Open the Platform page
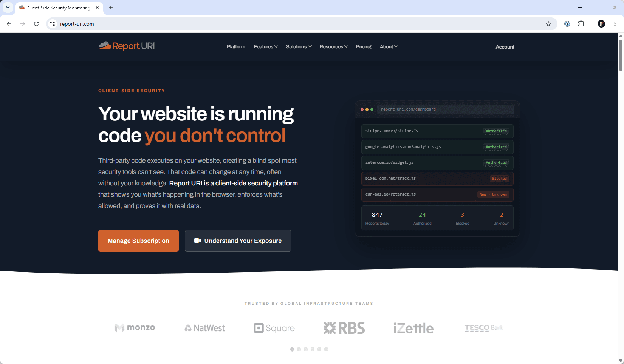The height and width of the screenshot is (364, 624). [236, 47]
